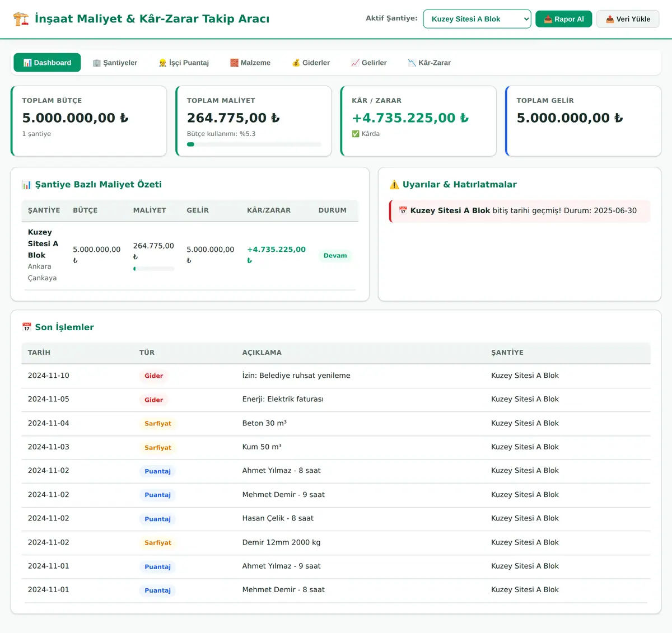The image size is (672, 633).
Task: Click the Gider badge for 2024-11-10
Action: 154,376
